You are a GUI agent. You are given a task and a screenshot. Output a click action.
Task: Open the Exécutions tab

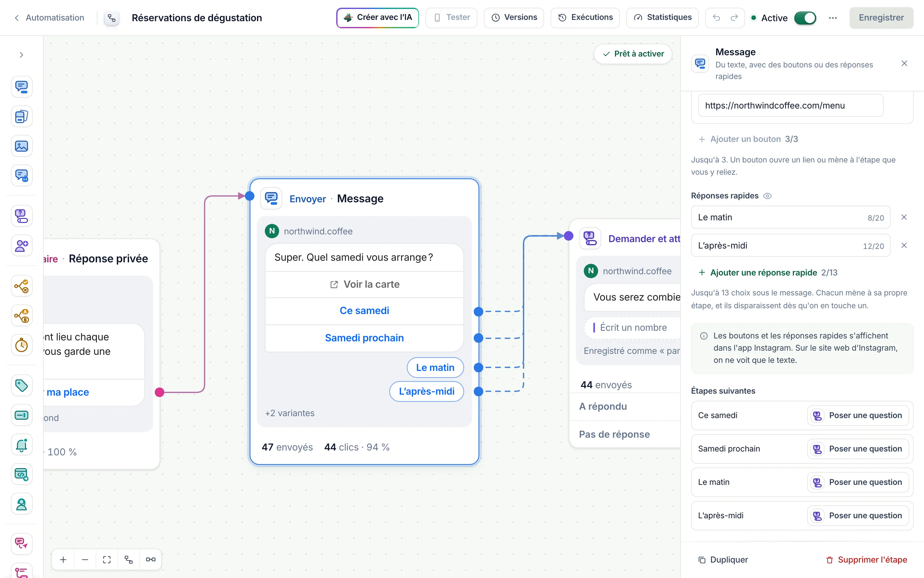coord(585,18)
